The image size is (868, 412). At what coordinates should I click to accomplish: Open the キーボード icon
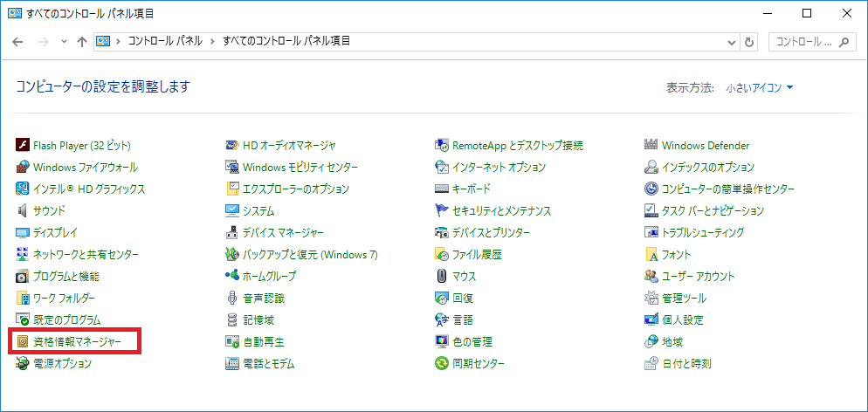441,189
